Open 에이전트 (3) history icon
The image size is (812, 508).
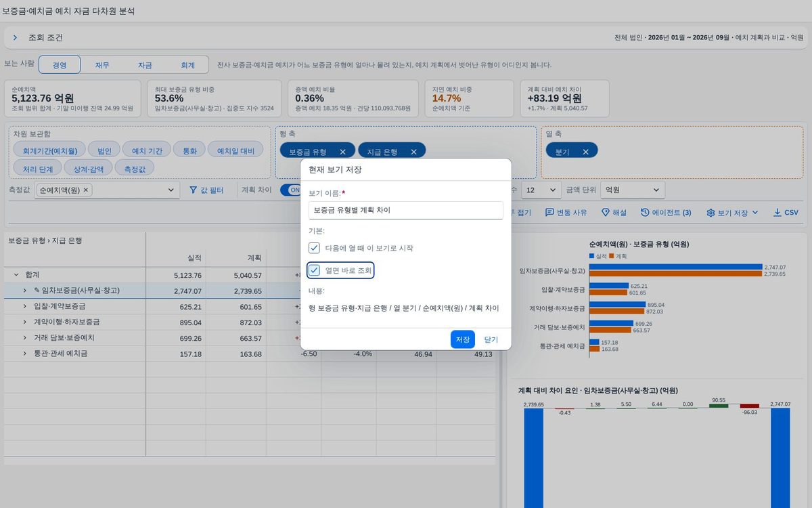point(645,213)
